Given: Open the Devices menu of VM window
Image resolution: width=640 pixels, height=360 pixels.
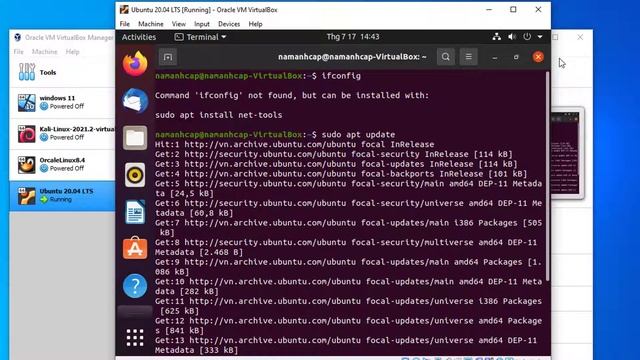Looking at the screenshot, I should pos(229,24).
